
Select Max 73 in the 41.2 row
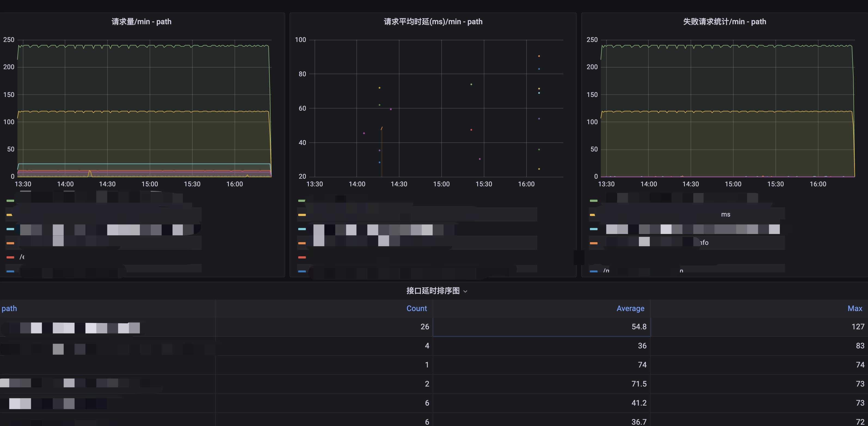[759, 403]
